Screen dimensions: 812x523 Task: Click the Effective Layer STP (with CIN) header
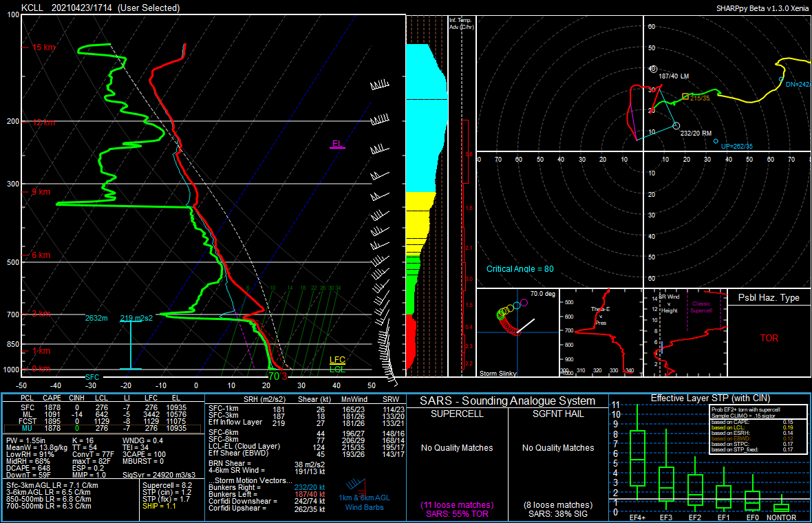click(x=710, y=398)
